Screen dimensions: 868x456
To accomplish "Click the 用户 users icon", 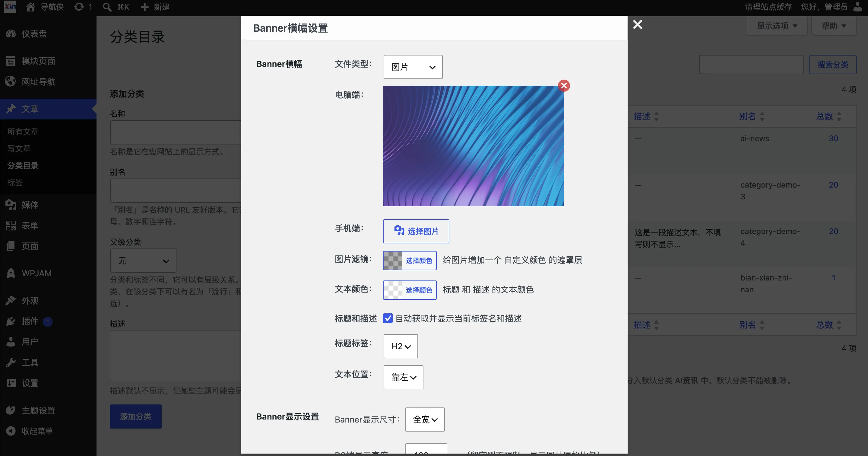I will [11, 342].
